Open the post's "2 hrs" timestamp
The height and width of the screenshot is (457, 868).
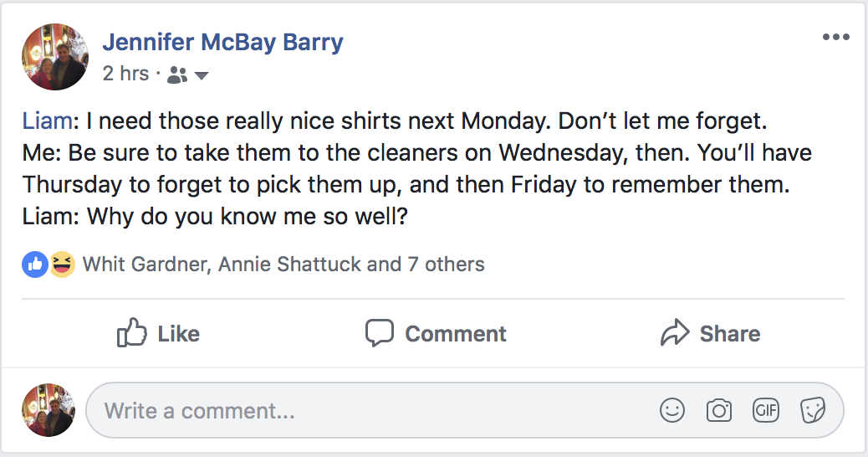pos(125,74)
